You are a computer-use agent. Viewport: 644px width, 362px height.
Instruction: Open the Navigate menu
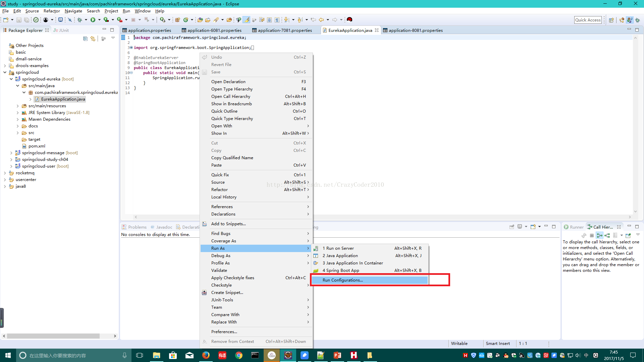point(73,11)
